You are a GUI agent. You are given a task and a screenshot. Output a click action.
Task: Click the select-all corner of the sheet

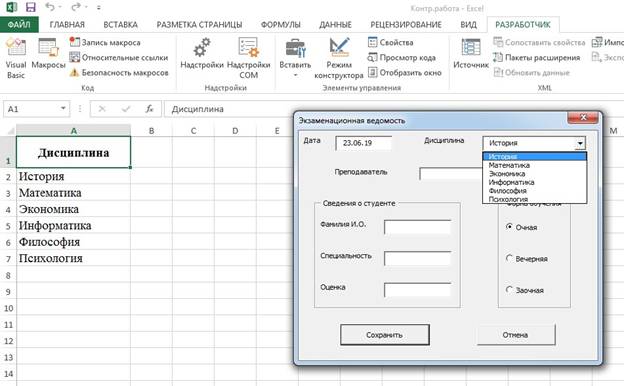tap(9, 131)
